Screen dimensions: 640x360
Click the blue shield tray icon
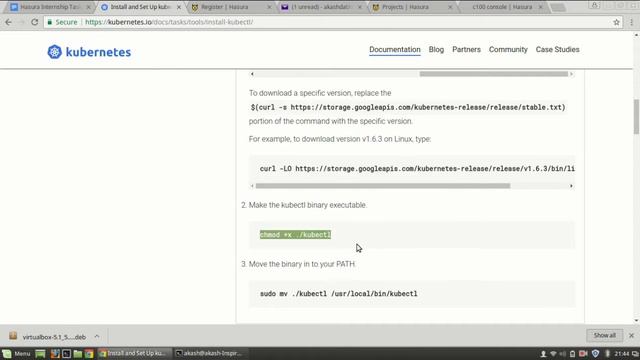coord(595,353)
